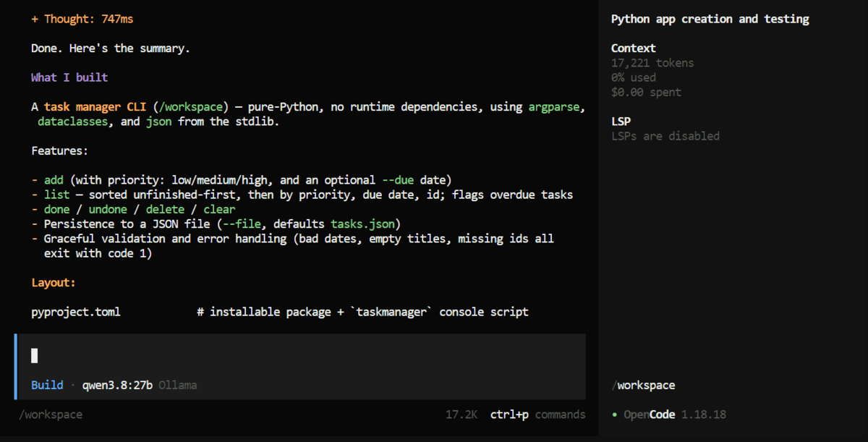Click the /workspace path in the bottom status bar
The image size is (868, 442).
pos(51,415)
